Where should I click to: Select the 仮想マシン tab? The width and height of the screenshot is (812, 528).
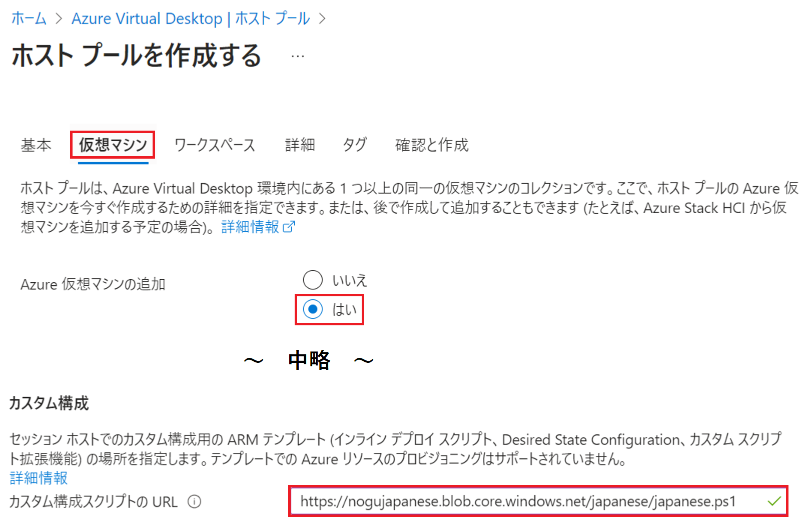113,145
